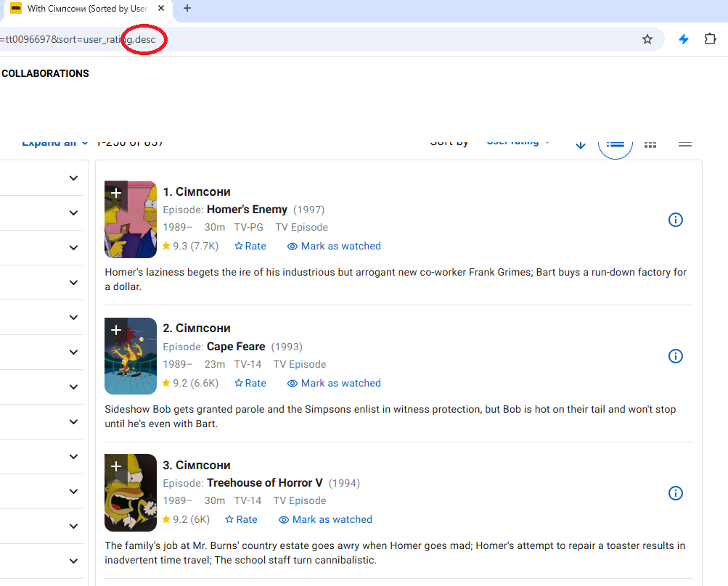Click the COLLABORATIONS heading
The width and height of the screenshot is (728, 586).
pos(45,74)
